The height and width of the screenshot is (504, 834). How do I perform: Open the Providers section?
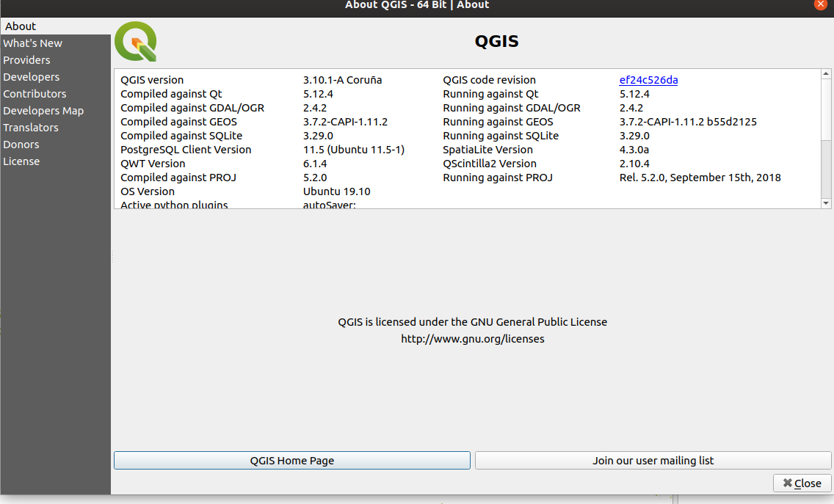(26, 59)
